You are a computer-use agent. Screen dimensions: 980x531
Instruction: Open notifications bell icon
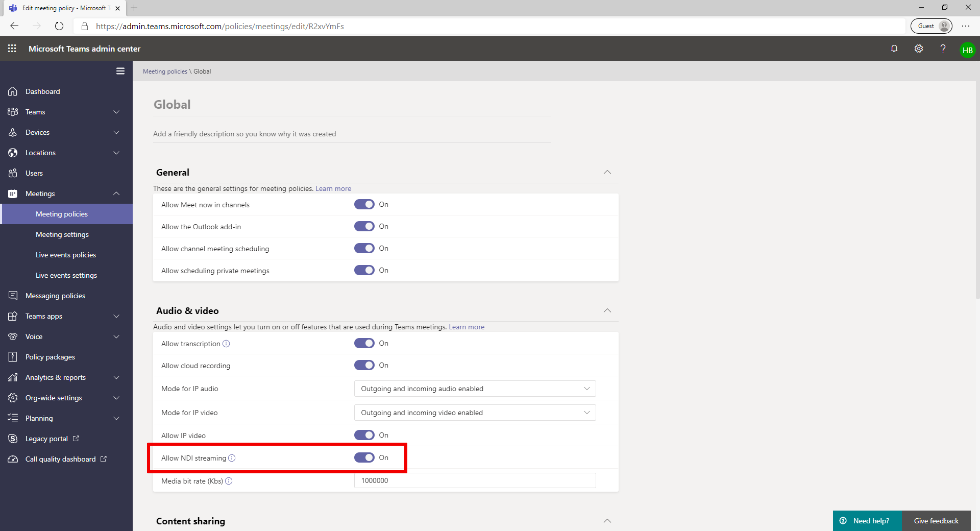894,49
